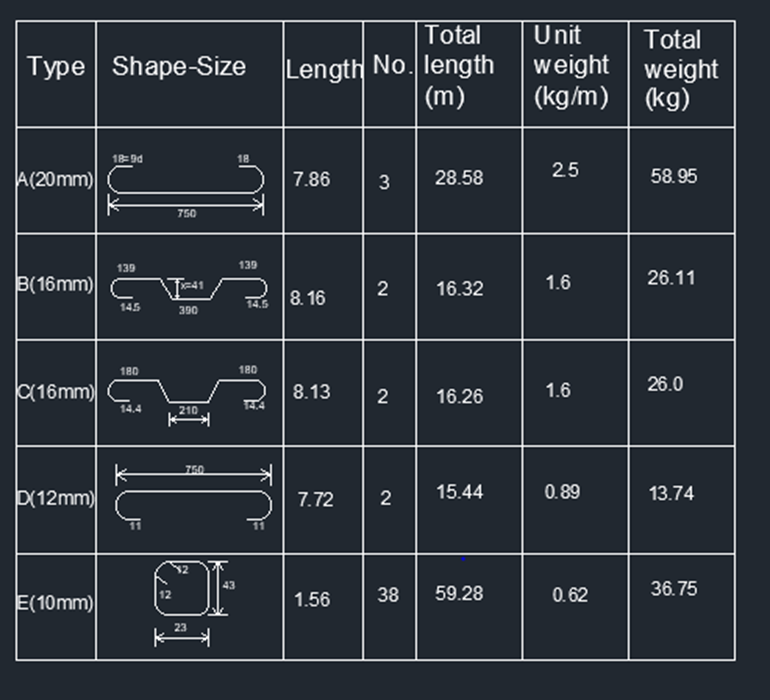The image size is (770, 700).
Task: Select the 390 dimension text in B shape
Action: click(188, 310)
